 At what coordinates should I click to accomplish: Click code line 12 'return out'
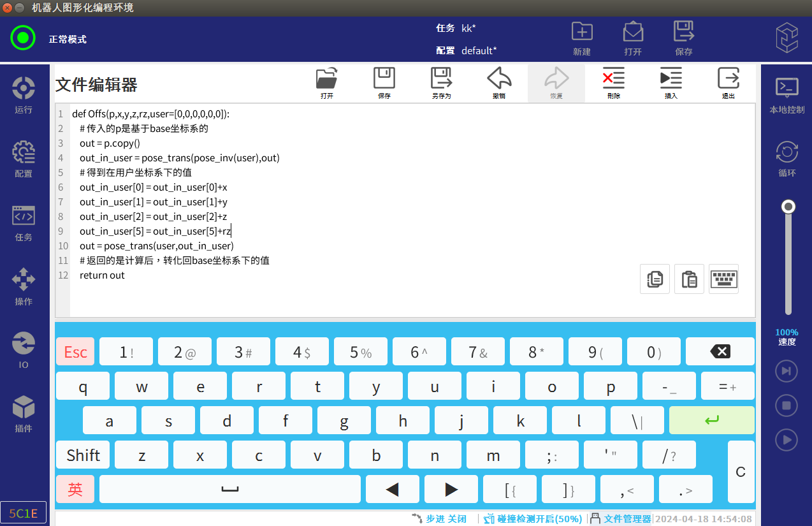point(102,275)
